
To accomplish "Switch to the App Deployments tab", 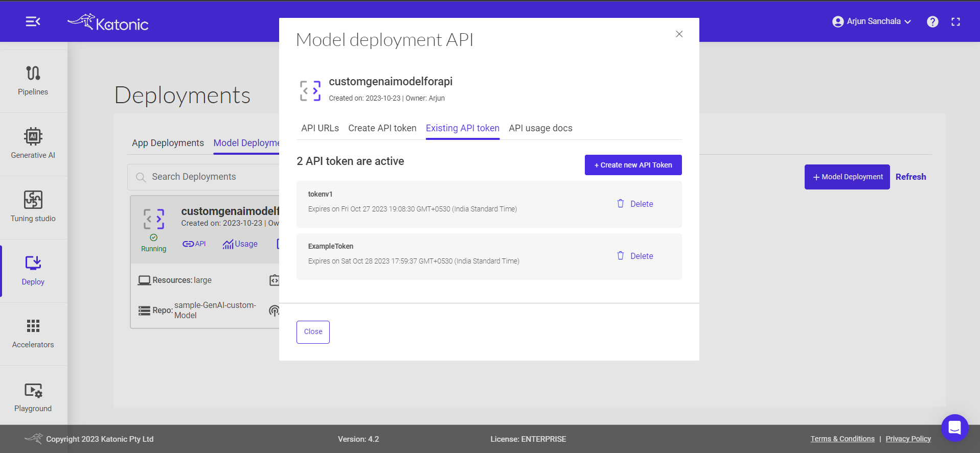I will (168, 143).
